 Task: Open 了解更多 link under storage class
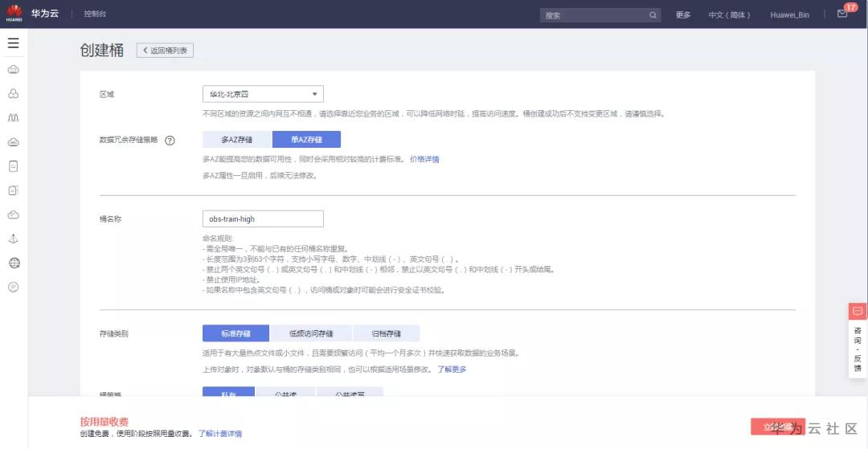pyautogui.click(x=452, y=369)
